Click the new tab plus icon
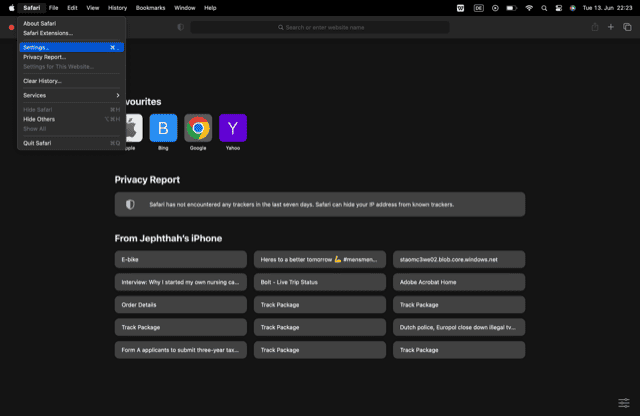The height and width of the screenshot is (416, 640). coord(611,27)
